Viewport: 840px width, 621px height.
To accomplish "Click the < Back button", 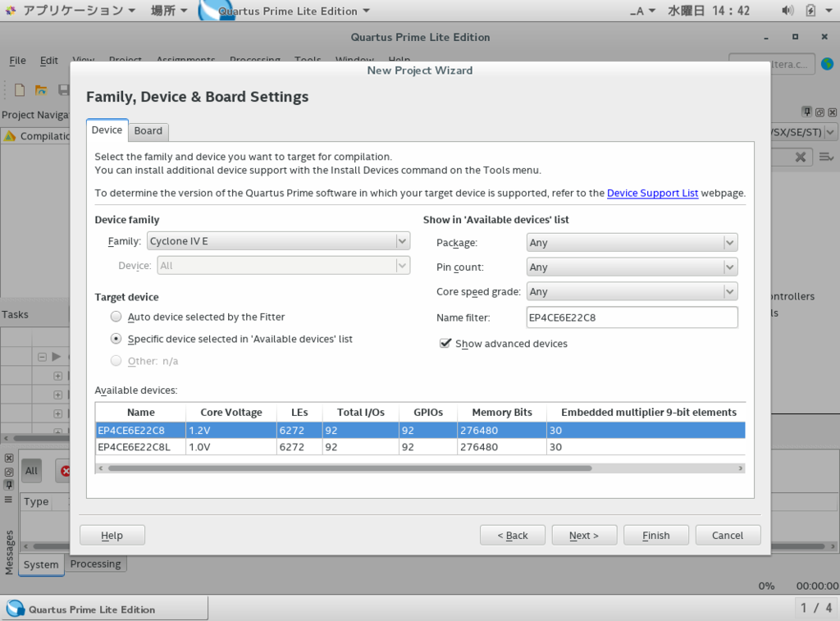I will click(x=513, y=535).
